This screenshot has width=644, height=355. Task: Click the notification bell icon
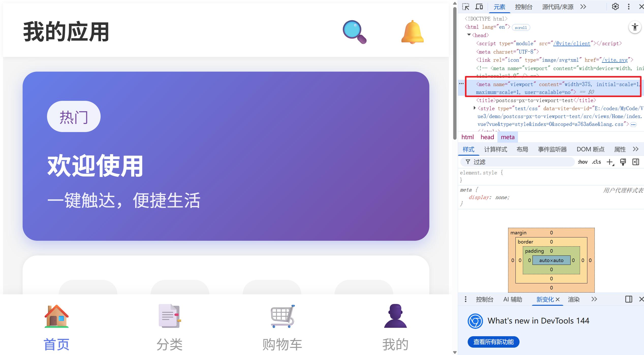pyautogui.click(x=412, y=32)
